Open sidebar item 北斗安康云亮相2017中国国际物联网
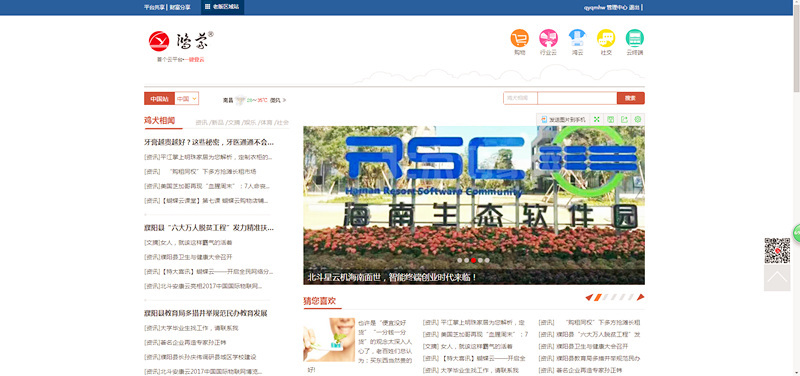 204,286
